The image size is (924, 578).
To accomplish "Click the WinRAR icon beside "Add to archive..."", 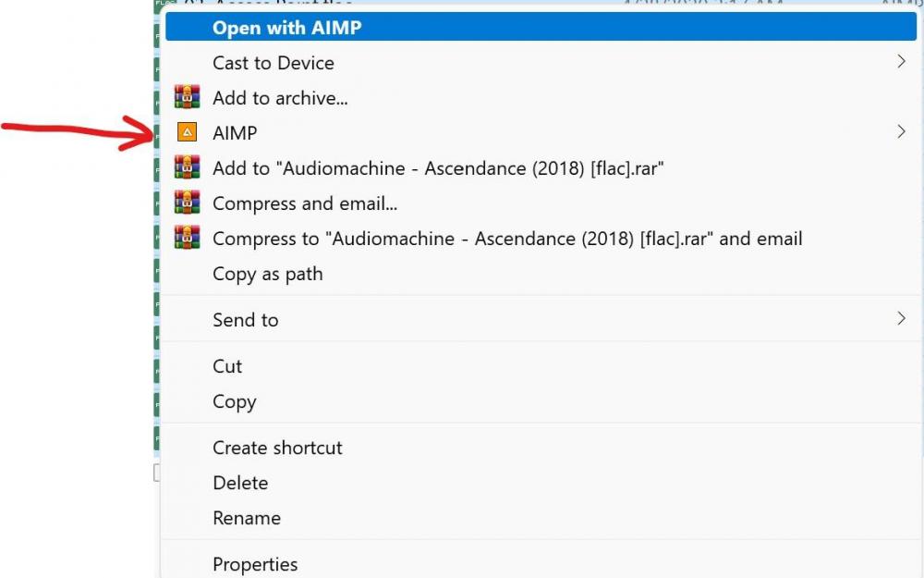I will point(188,96).
